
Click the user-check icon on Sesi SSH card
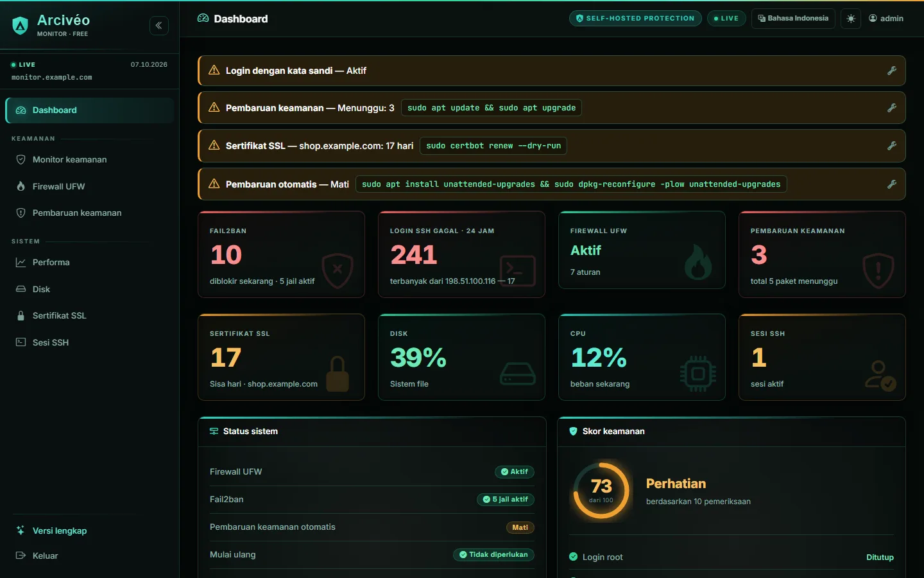tap(880, 376)
